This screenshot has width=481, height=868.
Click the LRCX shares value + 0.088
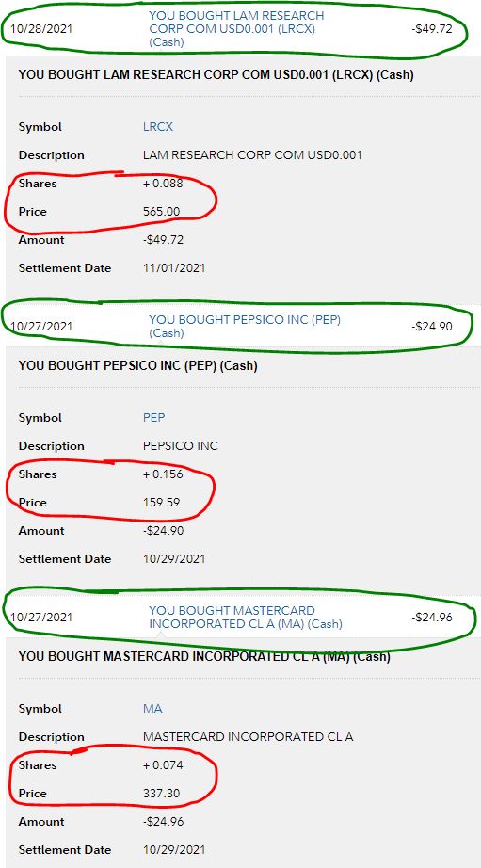163,184
